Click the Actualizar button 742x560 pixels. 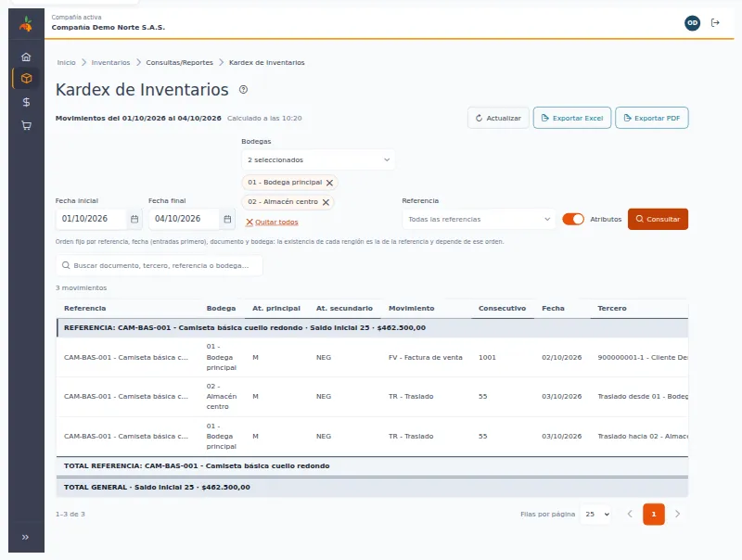pos(498,118)
